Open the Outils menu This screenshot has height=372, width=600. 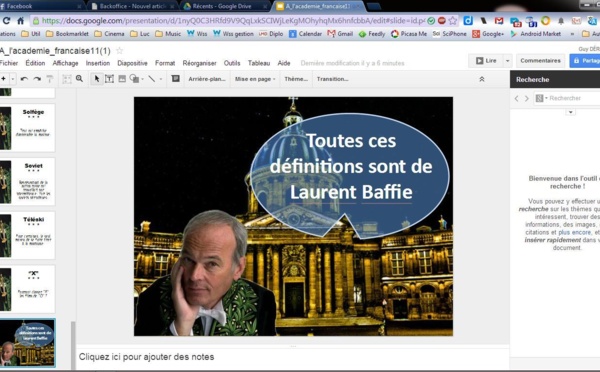[x=232, y=63]
